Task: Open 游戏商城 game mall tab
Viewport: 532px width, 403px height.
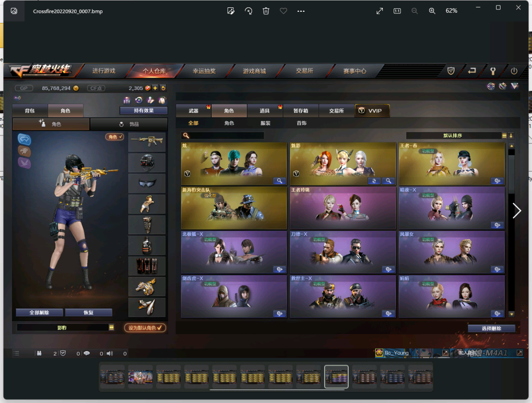Action: [x=255, y=71]
